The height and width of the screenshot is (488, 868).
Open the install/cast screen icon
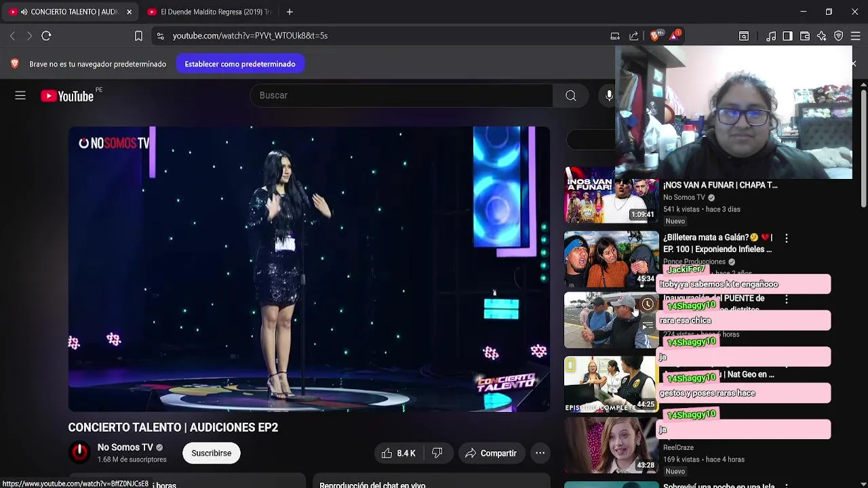(x=615, y=36)
